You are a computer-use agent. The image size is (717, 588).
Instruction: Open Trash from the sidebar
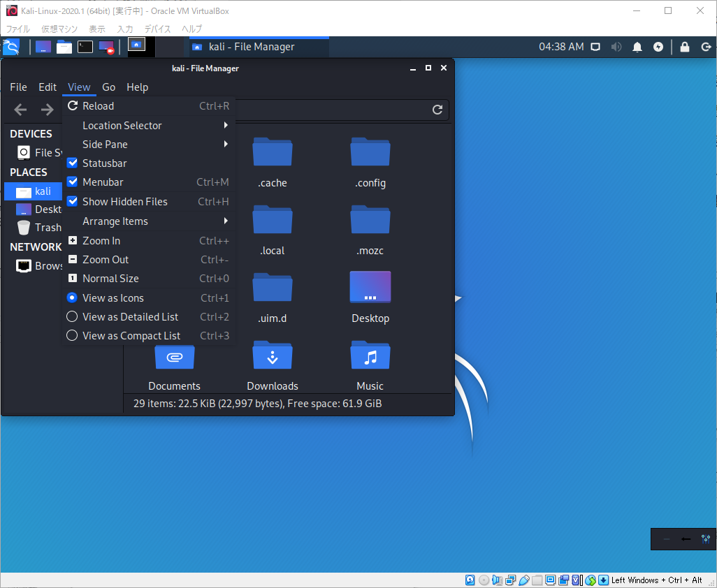(34, 228)
